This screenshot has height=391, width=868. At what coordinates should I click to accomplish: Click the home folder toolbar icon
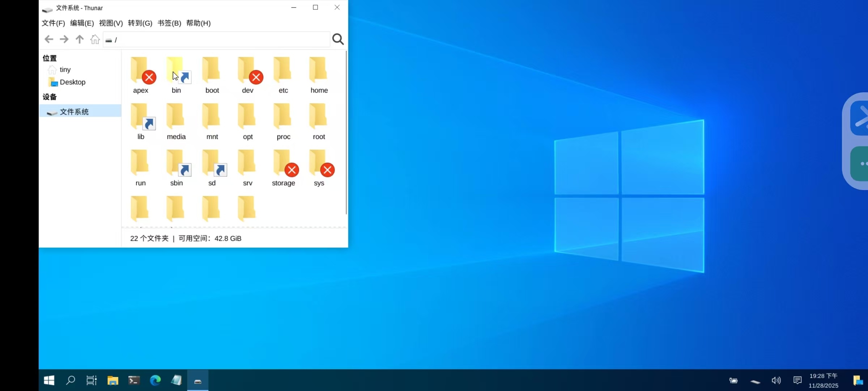point(95,39)
